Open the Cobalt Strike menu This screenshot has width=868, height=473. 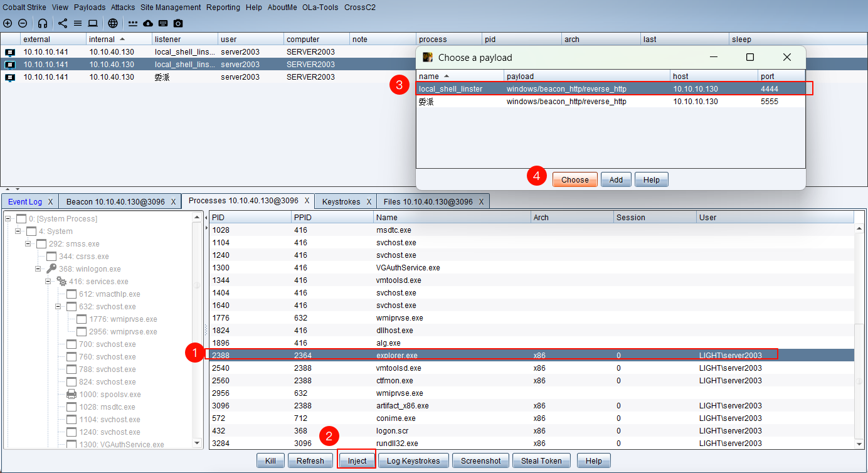point(24,8)
